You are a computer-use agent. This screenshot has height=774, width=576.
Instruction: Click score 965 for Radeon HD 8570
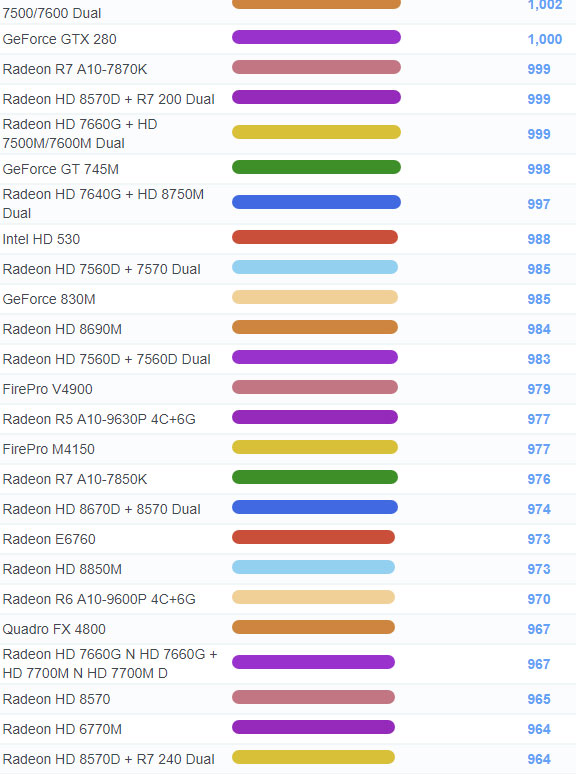point(539,699)
